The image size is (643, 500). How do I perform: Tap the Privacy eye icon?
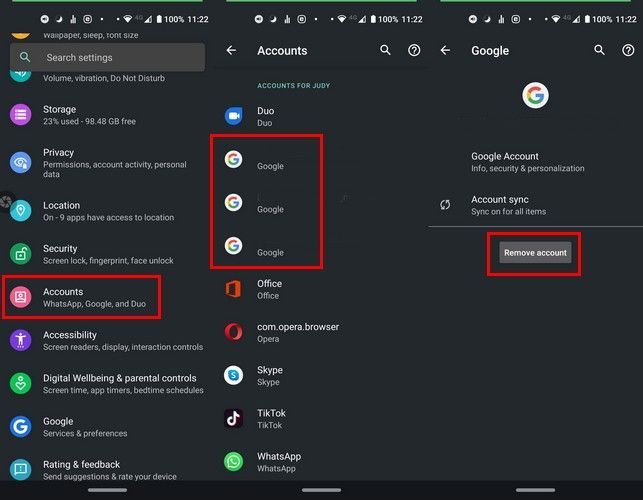21,163
